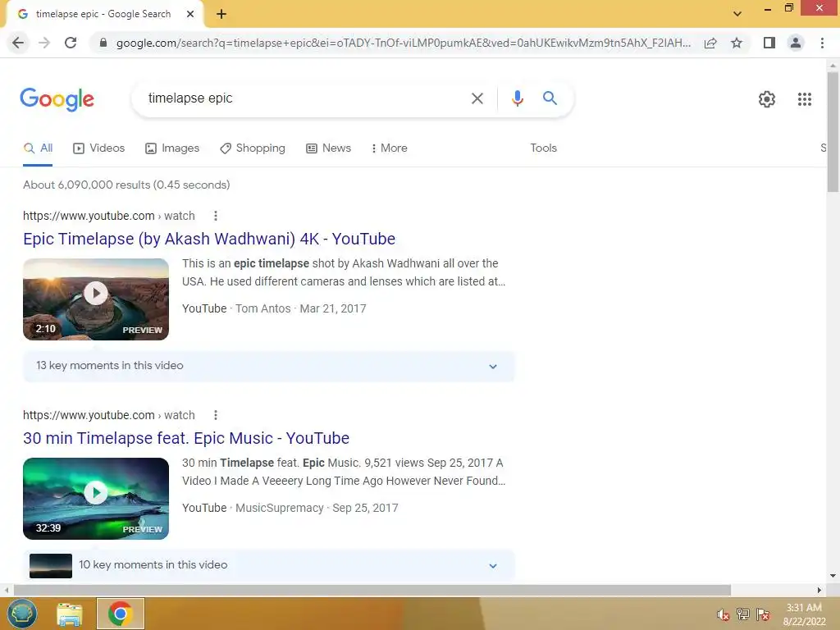Click the network tray icon
840x630 pixels.
[743, 614]
